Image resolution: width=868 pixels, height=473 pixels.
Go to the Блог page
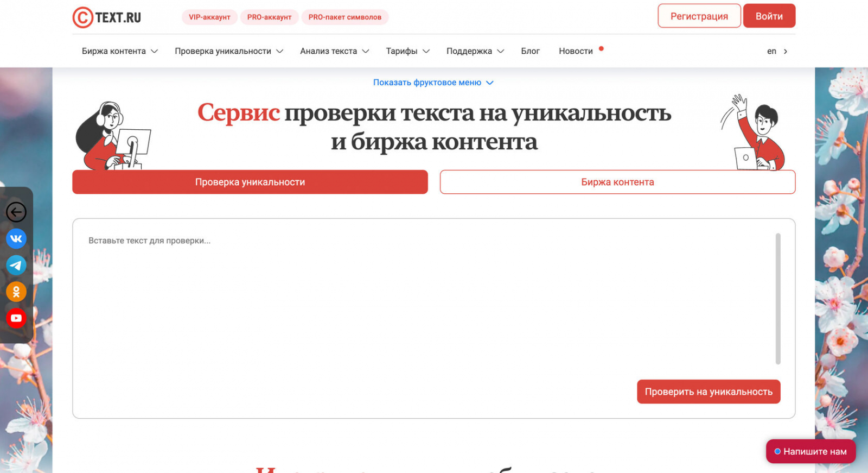pos(530,51)
